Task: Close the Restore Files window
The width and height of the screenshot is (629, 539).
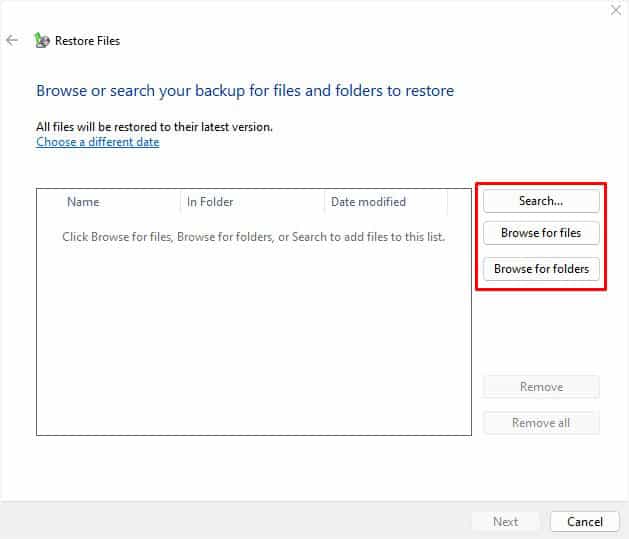Action: click(616, 10)
